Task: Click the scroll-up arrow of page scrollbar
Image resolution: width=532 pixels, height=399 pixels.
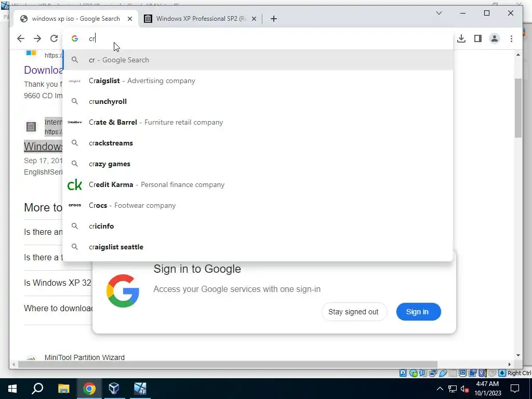Action: coord(518,55)
